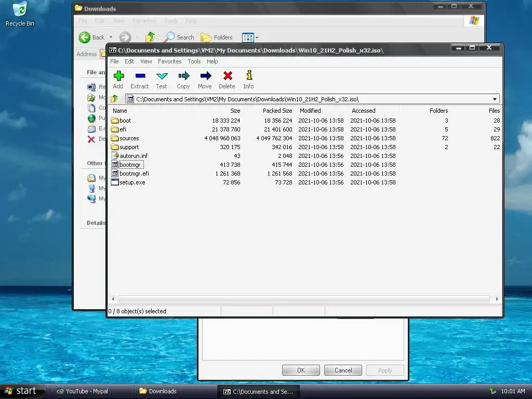Click the horizontal scrollbar left arrow

pos(113,299)
